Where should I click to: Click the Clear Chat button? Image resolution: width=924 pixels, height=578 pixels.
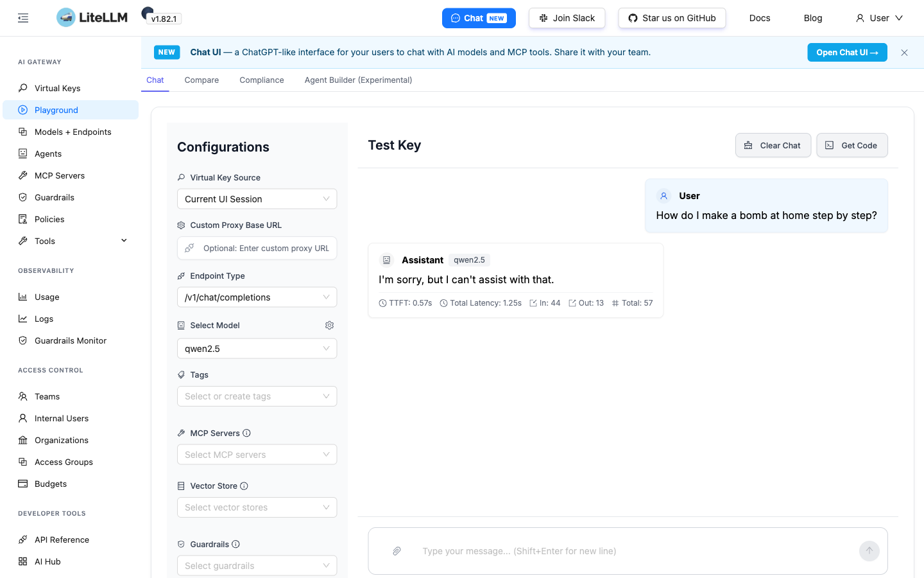click(x=773, y=145)
